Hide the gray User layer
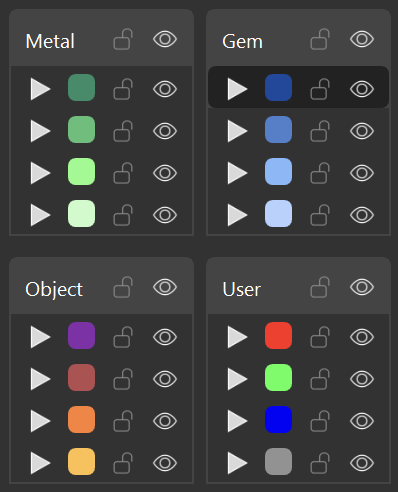The height and width of the screenshot is (492, 398). (362, 463)
